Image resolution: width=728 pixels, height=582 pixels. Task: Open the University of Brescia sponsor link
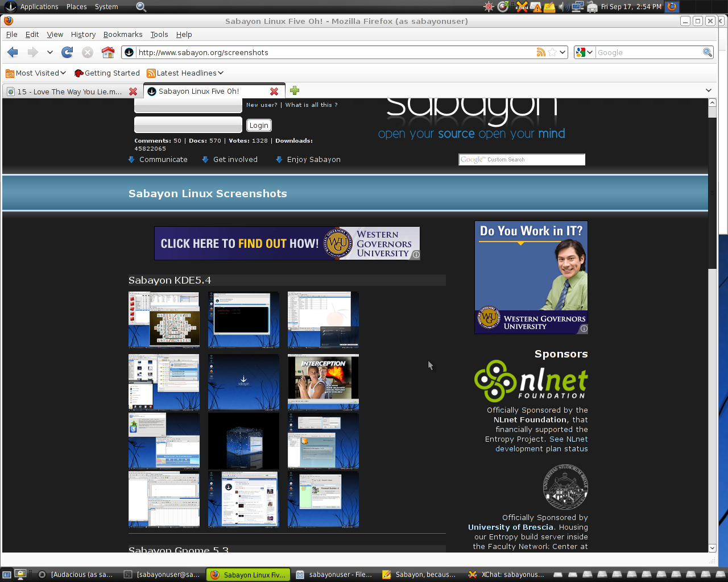pyautogui.click(x=510, y=527)
